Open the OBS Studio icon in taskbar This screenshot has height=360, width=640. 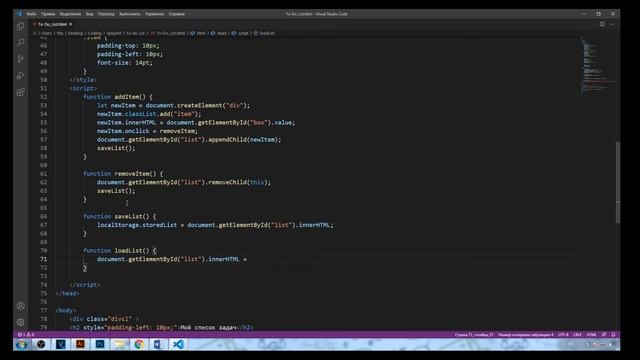[41, 344]
